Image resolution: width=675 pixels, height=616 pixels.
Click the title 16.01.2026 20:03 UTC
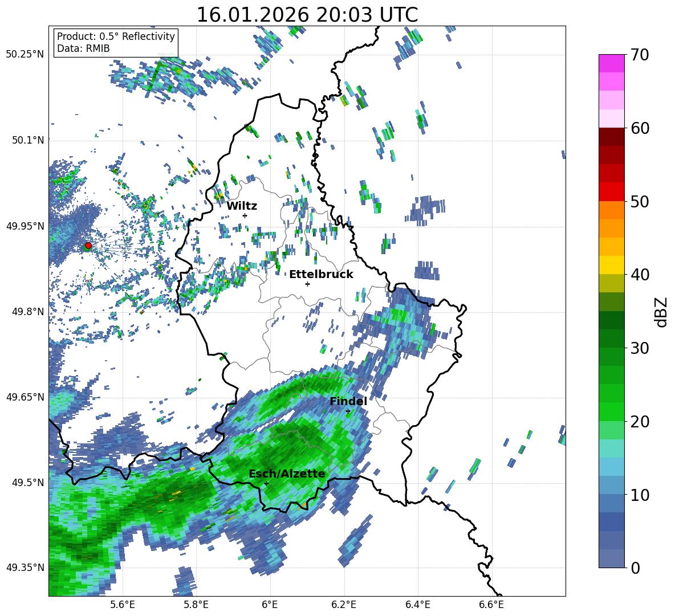point(307,15)
